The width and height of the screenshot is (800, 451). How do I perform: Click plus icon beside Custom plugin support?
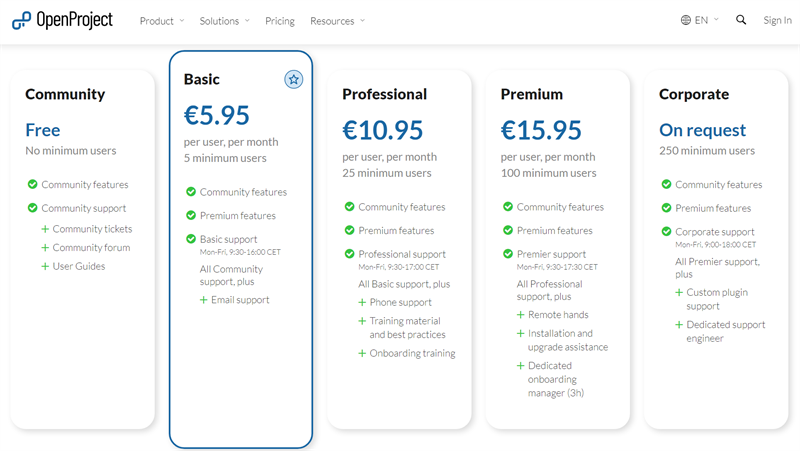point(679,293)
